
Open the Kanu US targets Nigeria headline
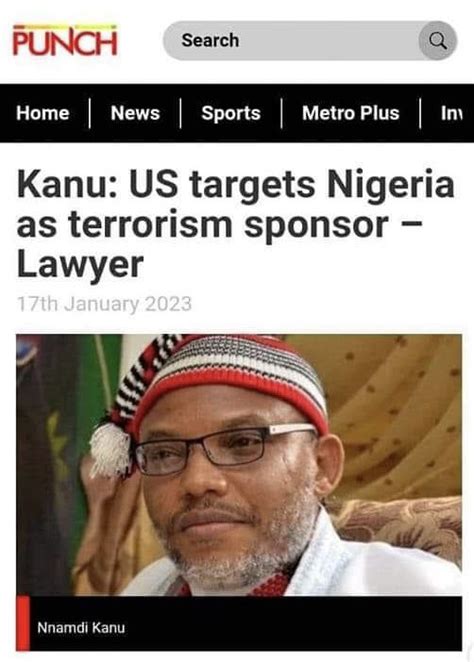[235, 224]
